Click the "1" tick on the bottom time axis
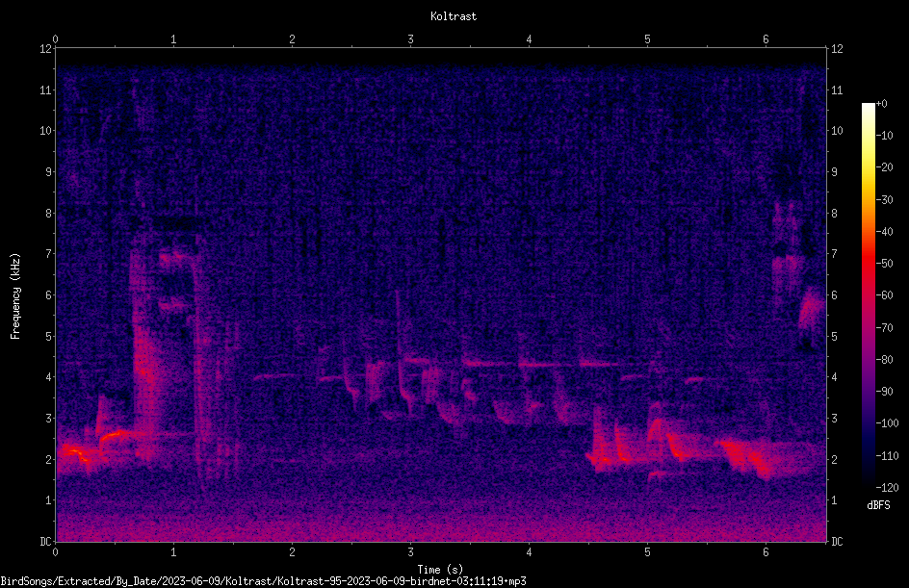909x588 pixels. (173, 552)
